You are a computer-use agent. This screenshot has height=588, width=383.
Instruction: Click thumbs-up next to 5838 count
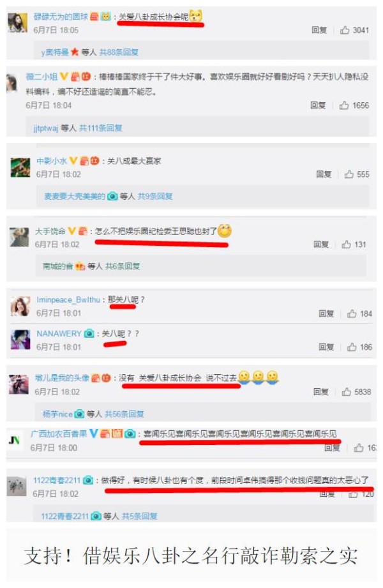click(346, 392)
